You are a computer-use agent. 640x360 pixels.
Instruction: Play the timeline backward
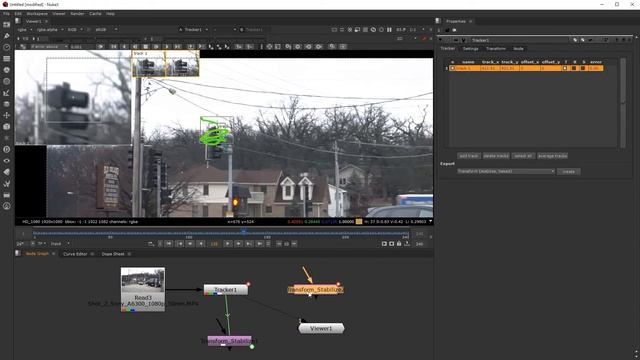(200, 244)
